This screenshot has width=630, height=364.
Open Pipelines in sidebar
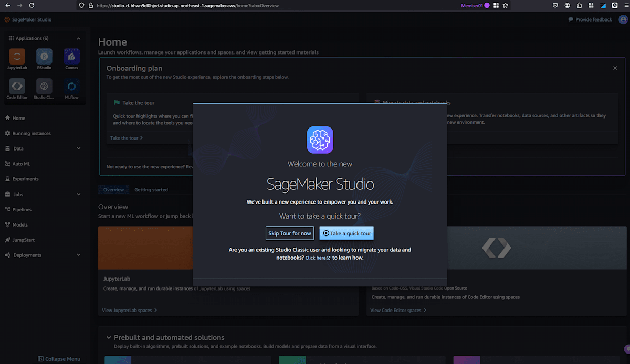[18, 209]
